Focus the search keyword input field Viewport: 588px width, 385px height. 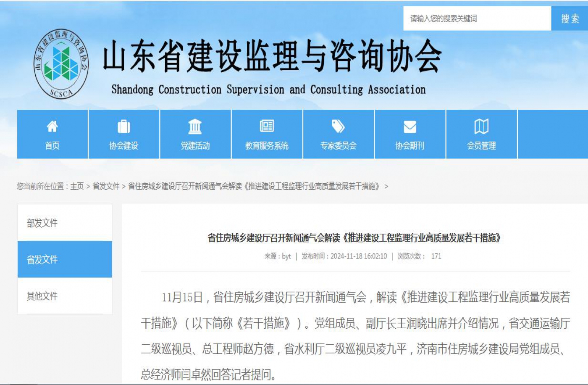click(x=477, y=18)
